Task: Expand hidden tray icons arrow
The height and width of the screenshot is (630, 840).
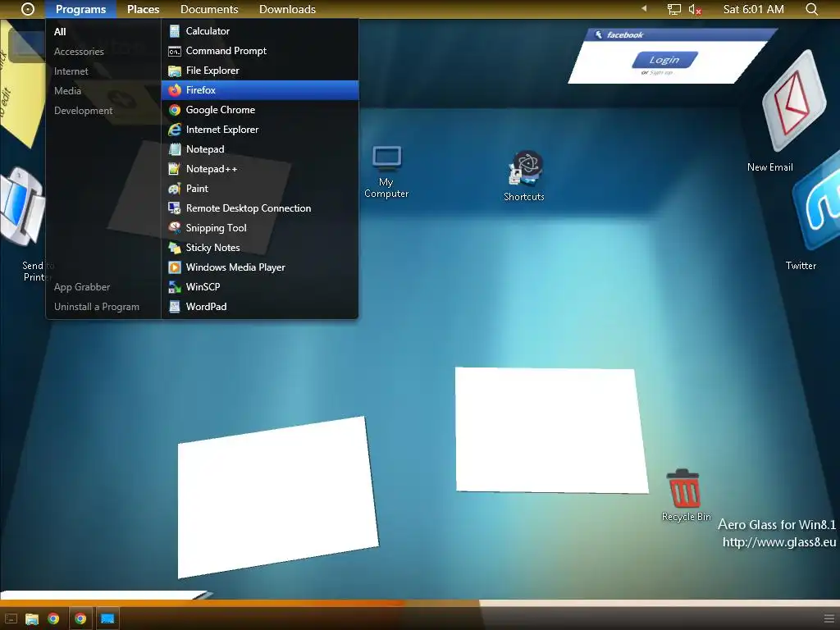Action: (x=645, y=8)
